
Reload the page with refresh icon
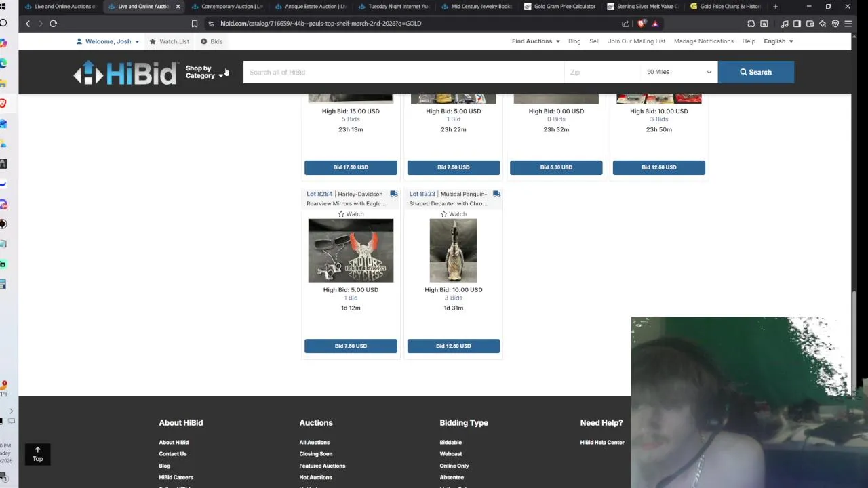click(x=53, y=23)
